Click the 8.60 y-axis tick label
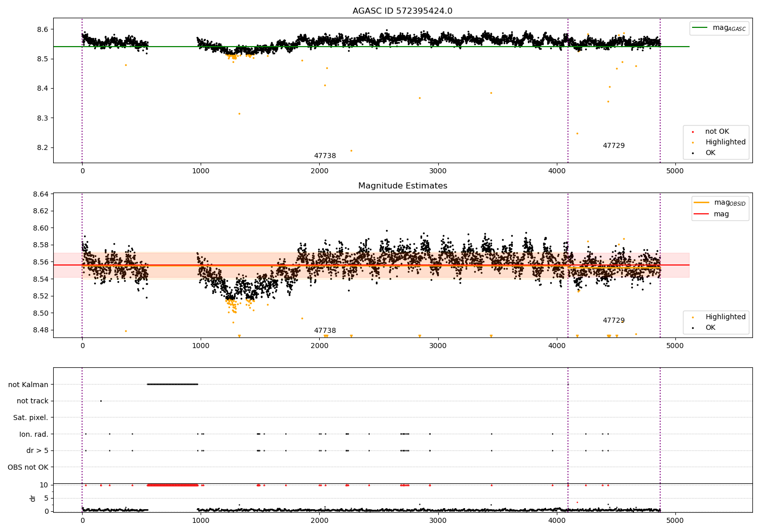The image size is (760, 532). pos(41,228)
